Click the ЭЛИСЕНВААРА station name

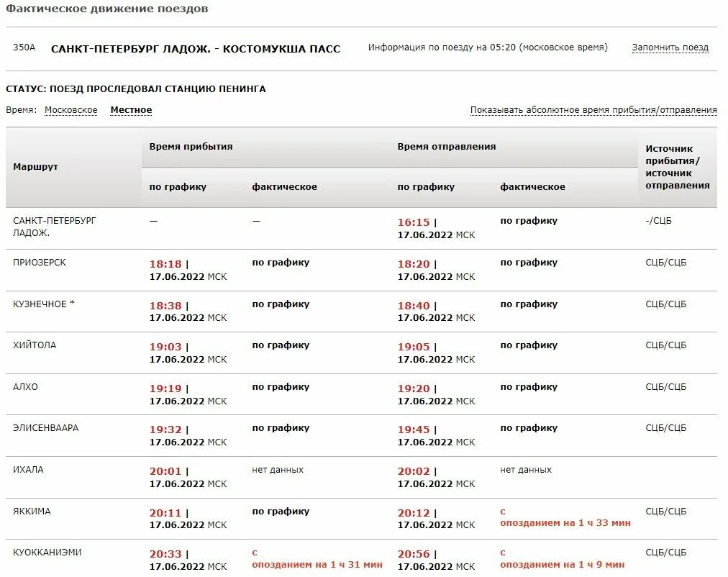click(x=45, y=427)
